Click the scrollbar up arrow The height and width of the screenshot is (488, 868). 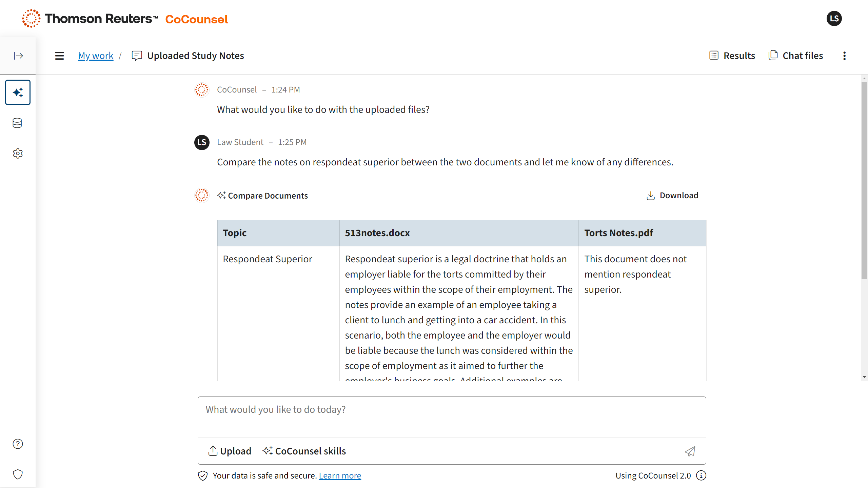(x=864, y=78)
